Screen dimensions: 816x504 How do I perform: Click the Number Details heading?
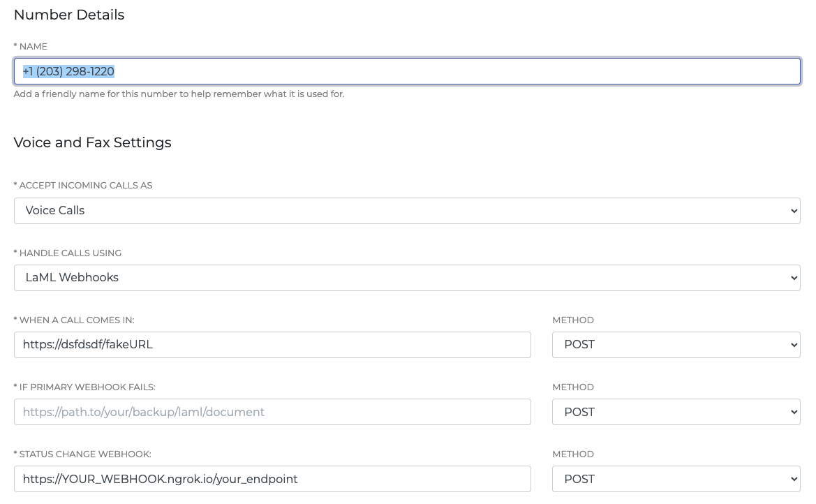pos(68,15)
